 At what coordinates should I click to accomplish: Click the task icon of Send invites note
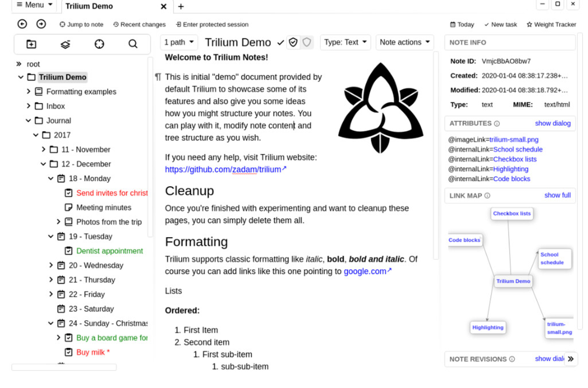click(69, 193)
